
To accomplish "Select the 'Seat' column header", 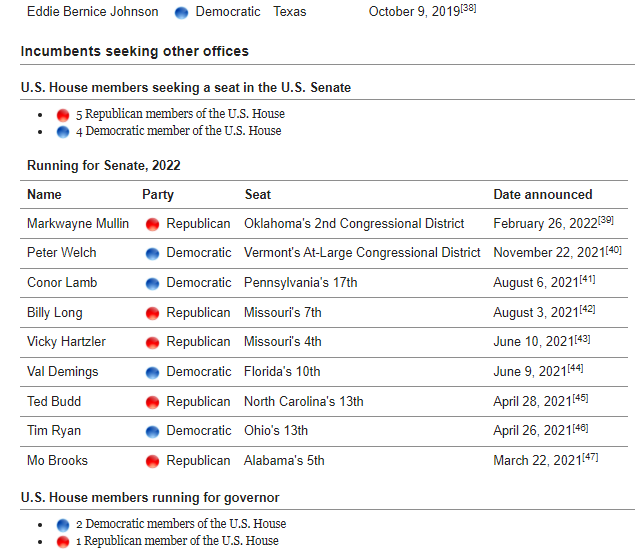I will tap(258, 194).
